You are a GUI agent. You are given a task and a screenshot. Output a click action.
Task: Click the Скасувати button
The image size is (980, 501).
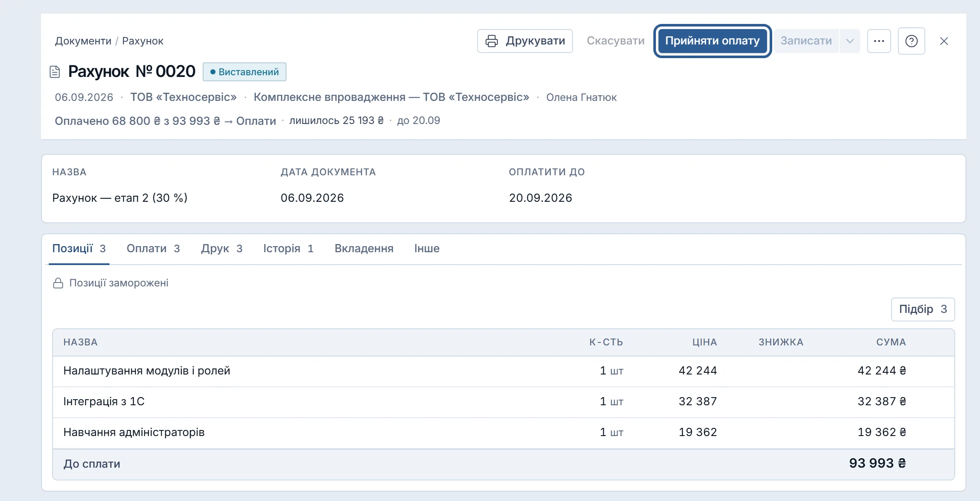point(615,41)
